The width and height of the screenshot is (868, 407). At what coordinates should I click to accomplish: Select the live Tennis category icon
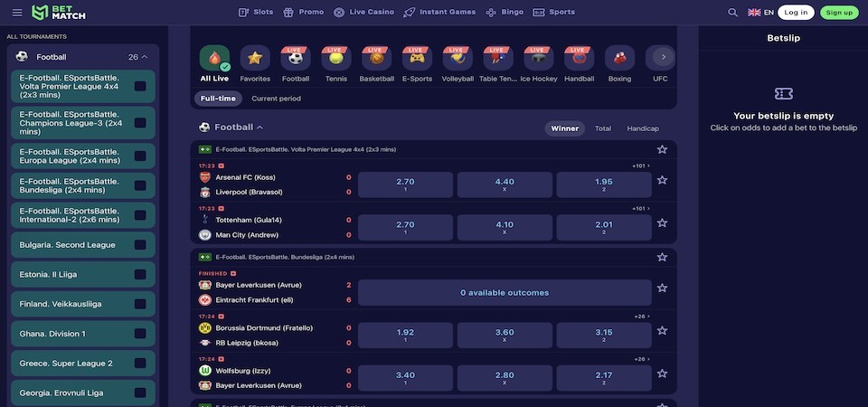point(336,58)
